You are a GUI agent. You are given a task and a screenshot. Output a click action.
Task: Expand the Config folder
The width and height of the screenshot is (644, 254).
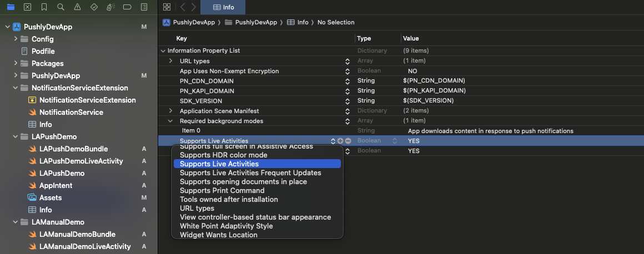coord(16,39)
